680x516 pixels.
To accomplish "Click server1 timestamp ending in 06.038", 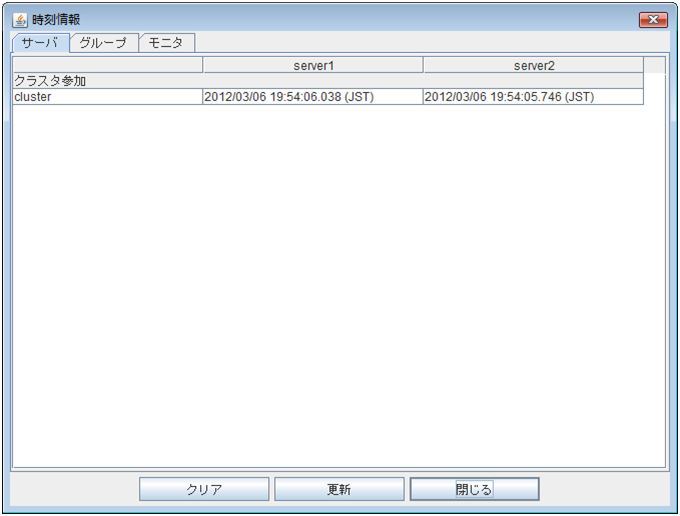I will pyautogui.click(x=288, y=97).
